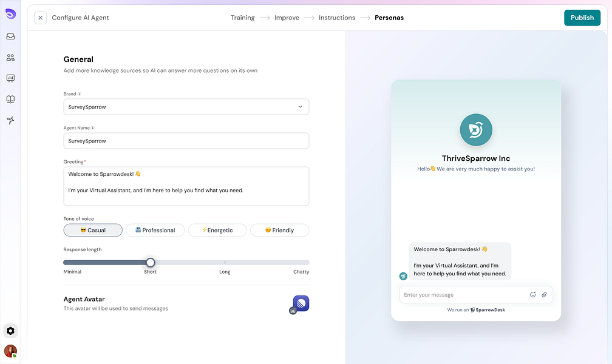612x364 pixels.
Task: Open the SparrowDesk logo home icon
Action: point(10,14)
